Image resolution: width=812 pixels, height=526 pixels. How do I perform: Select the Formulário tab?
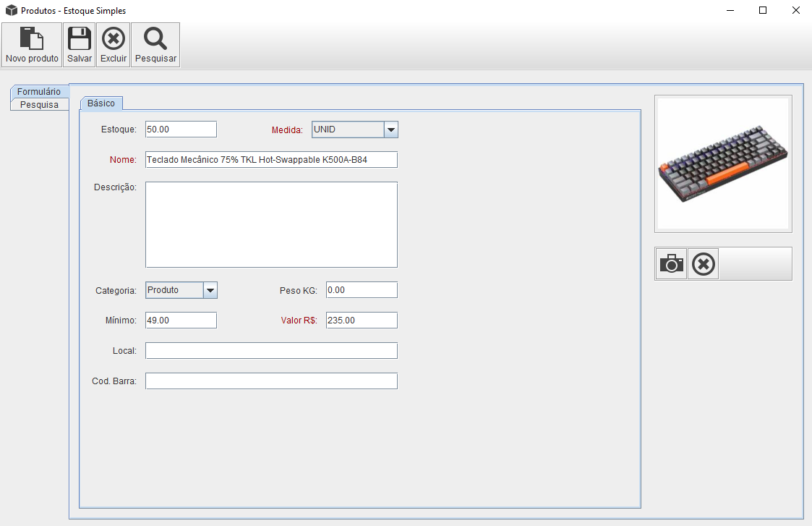tap(39, 92)
